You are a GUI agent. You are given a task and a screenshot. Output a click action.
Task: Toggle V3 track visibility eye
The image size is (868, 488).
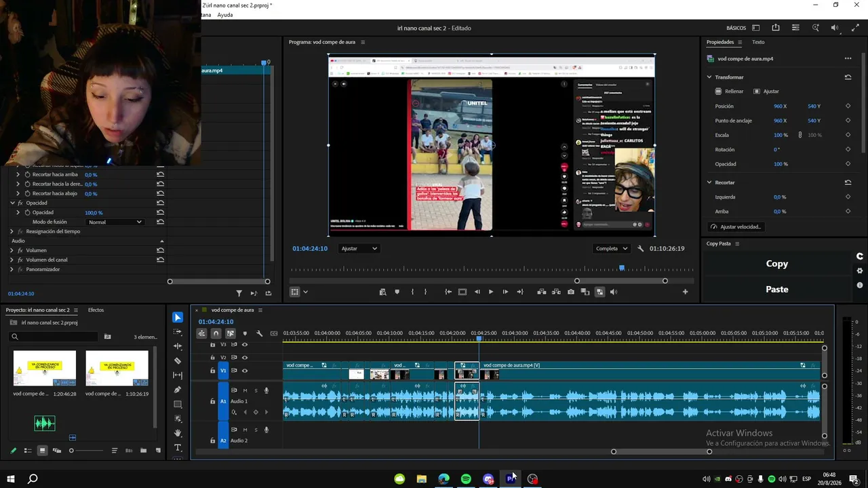coord(245,344)
